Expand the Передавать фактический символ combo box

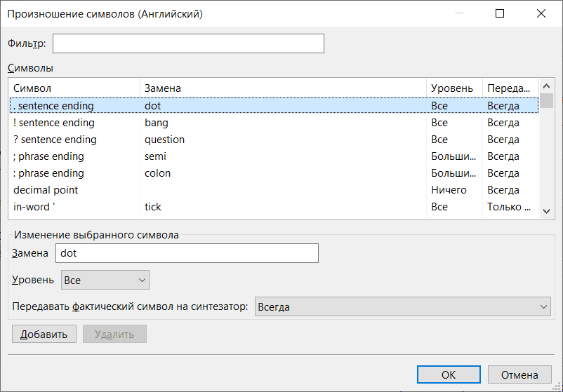pos(402,306)
